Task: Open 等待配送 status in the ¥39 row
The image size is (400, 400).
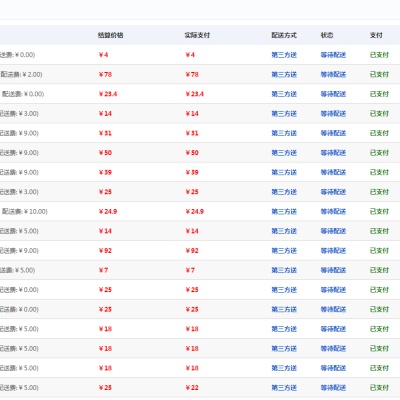Action: pyautogui.click(x=333, y=172)
